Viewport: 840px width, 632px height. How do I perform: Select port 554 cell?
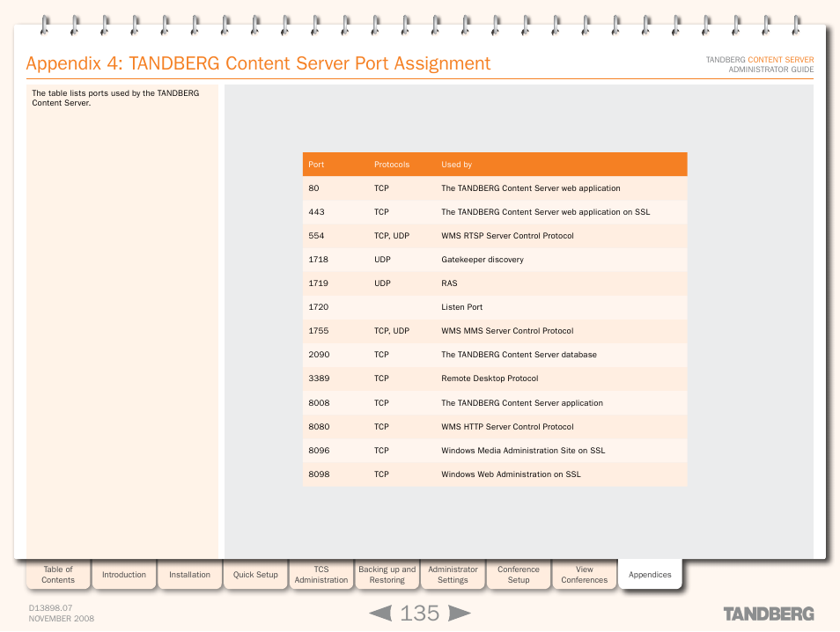[317, 236]
